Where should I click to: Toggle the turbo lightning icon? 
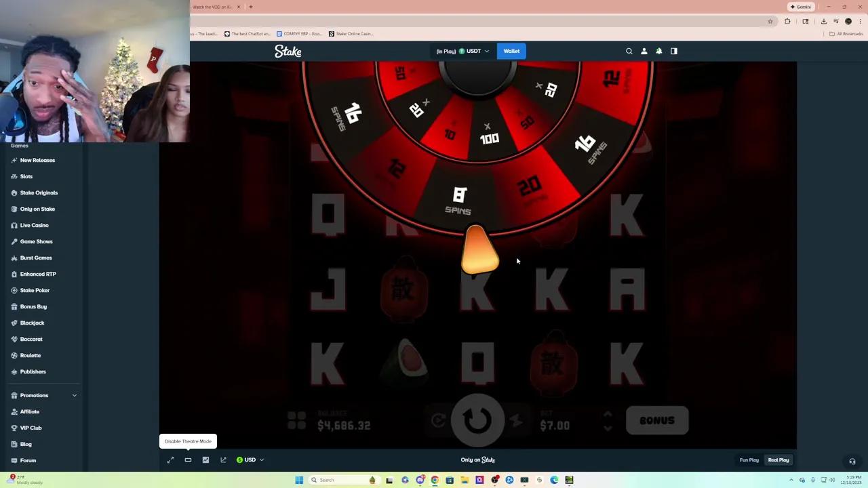coord(517,421)
